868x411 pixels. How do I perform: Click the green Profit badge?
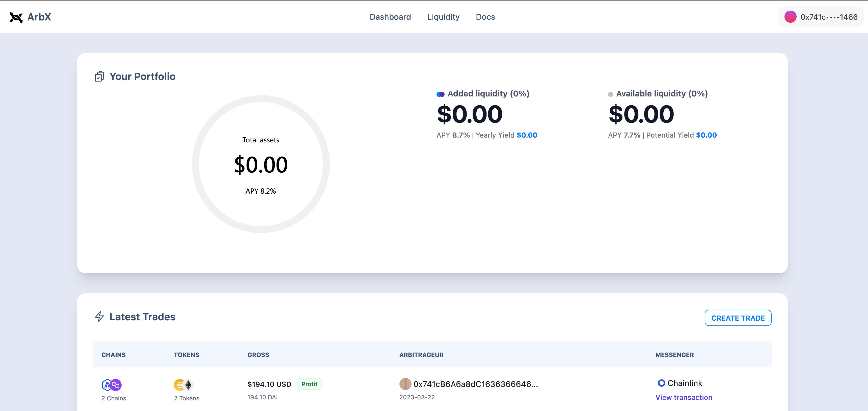tap(309, 384)
